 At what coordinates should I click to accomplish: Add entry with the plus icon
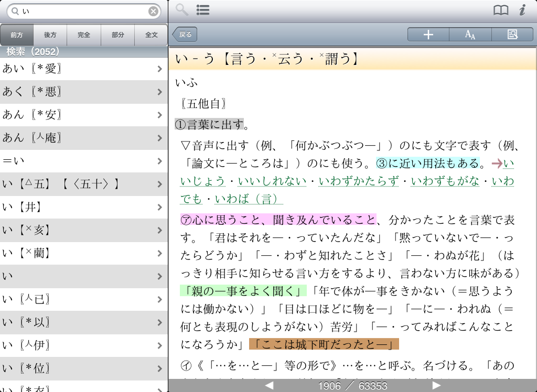428,35
